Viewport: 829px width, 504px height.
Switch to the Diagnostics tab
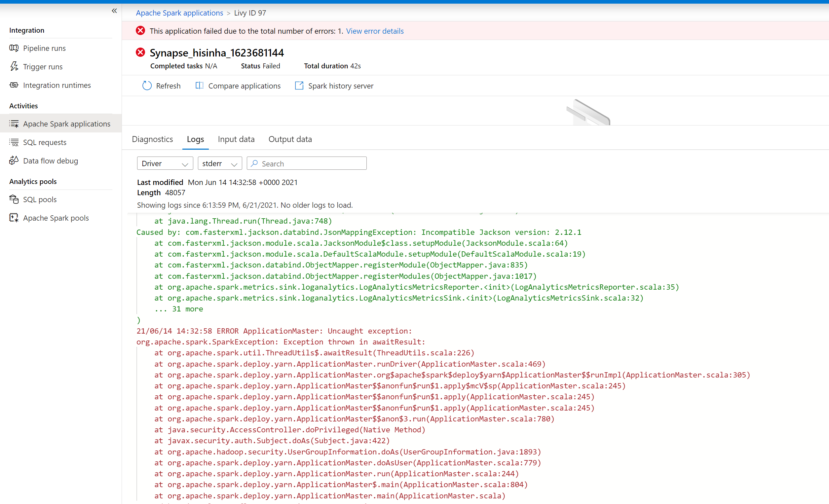click(152, 139)
